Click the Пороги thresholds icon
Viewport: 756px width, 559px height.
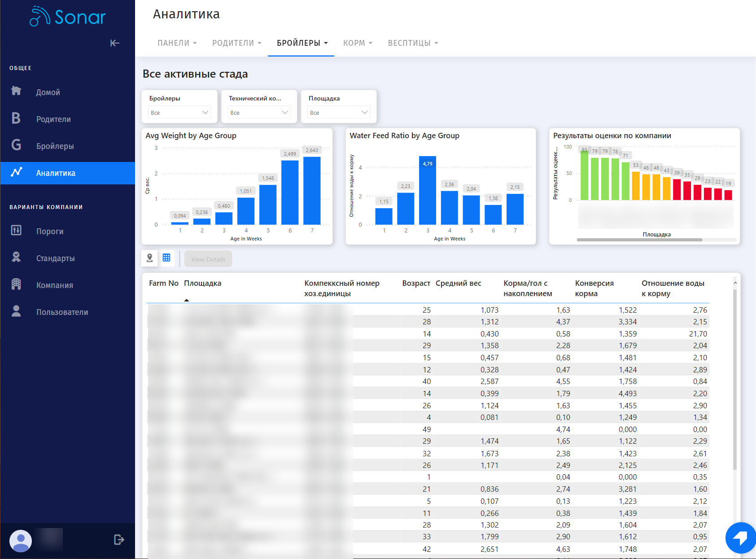(x=16, y=230)
